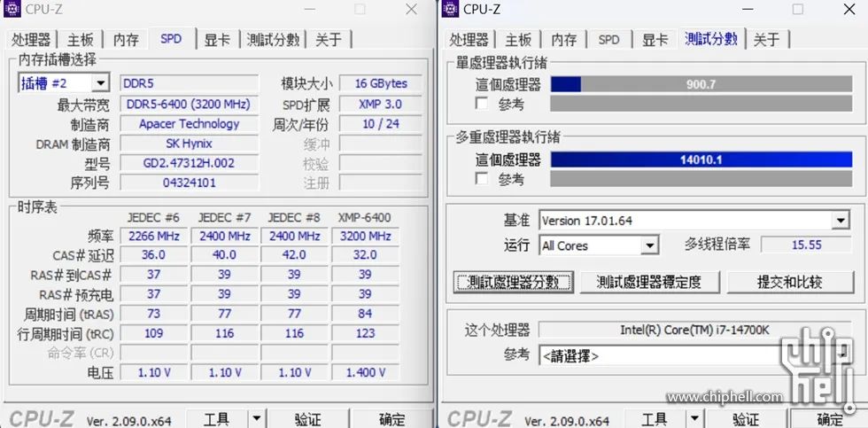Image resolution: width=868 pixels, height=428 pixels.
Task: Select SPD tab in left CPU-Z window
Action: (x=171, y=39)
